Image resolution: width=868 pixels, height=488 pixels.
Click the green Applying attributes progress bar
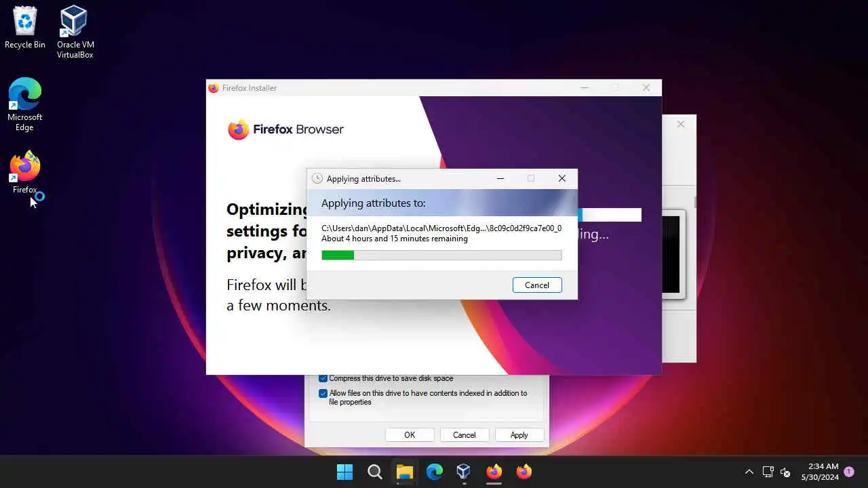point(441,256)
